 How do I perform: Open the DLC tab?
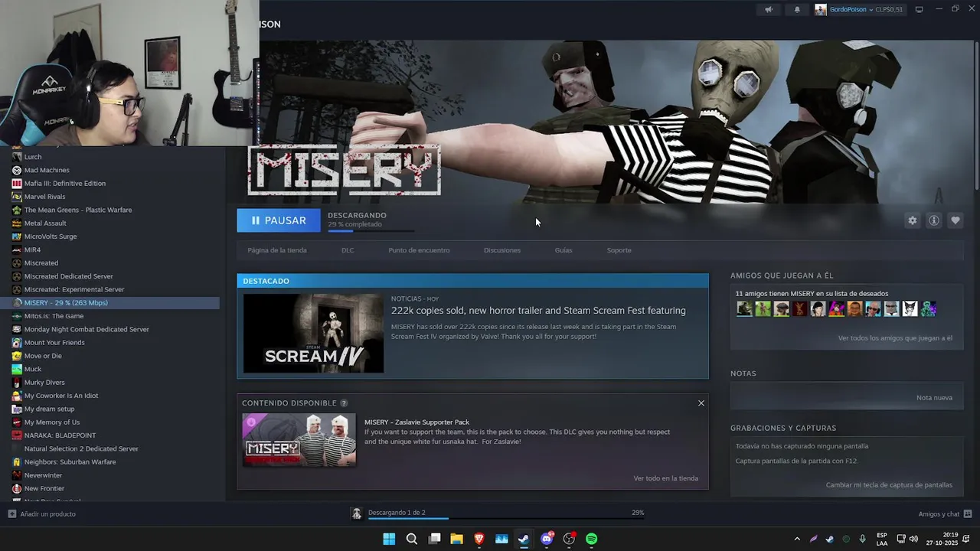click(348, 250)
